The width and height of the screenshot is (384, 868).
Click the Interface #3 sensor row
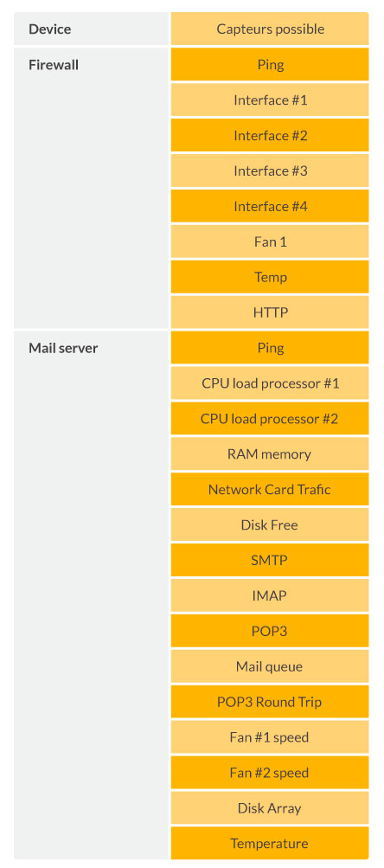click(x=270, y=170)
